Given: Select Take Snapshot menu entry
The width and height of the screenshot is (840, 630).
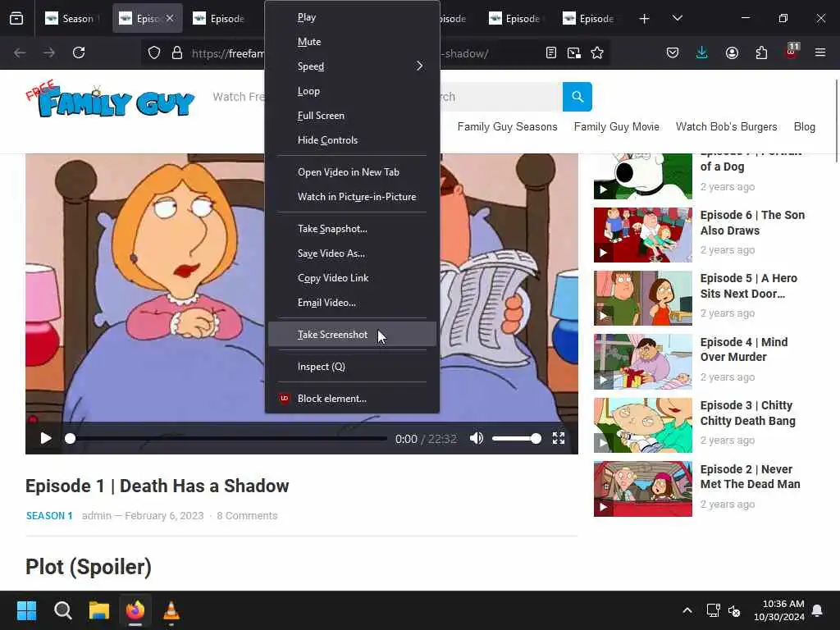Looking at the screenshot, I should coord(352,229).
